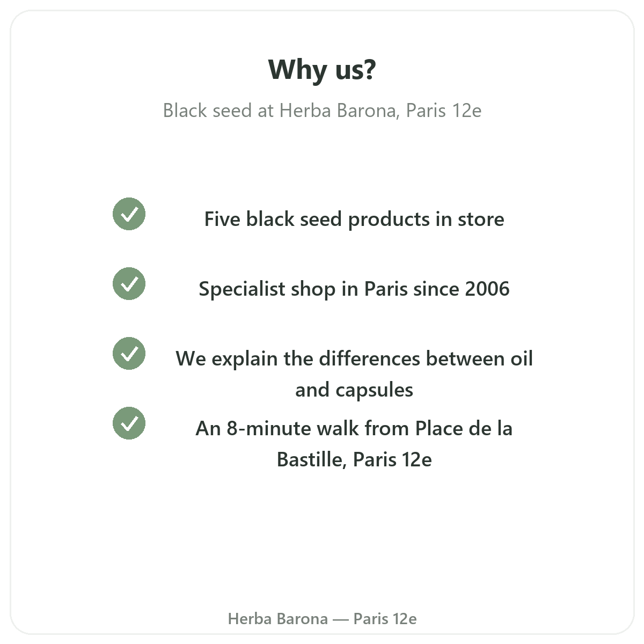
Task: Click Paris 12e at the end of the subtitle
Action: pos(444,111)
